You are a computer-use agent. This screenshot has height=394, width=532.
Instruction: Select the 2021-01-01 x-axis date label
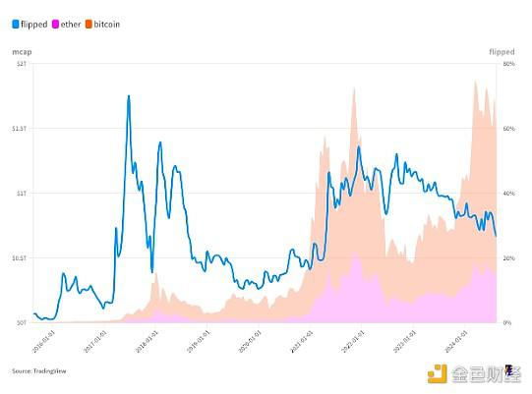[x=302, y=342]
